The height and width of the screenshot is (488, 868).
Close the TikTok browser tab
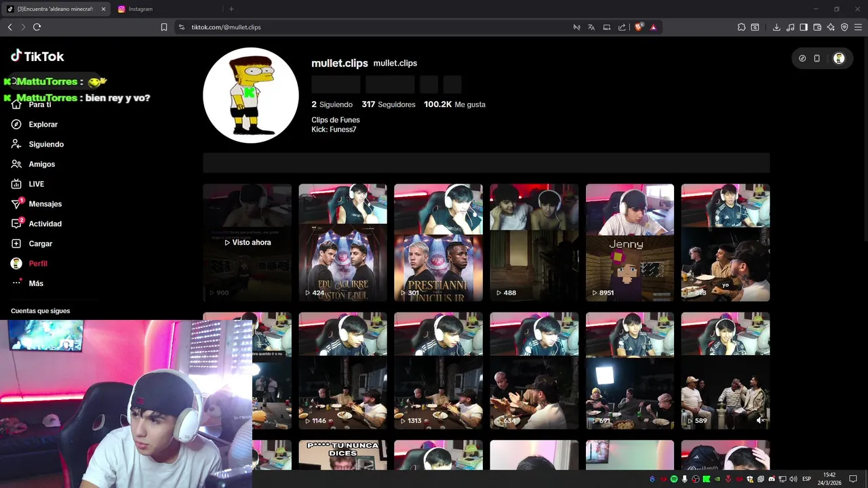[x=104, y=9]
